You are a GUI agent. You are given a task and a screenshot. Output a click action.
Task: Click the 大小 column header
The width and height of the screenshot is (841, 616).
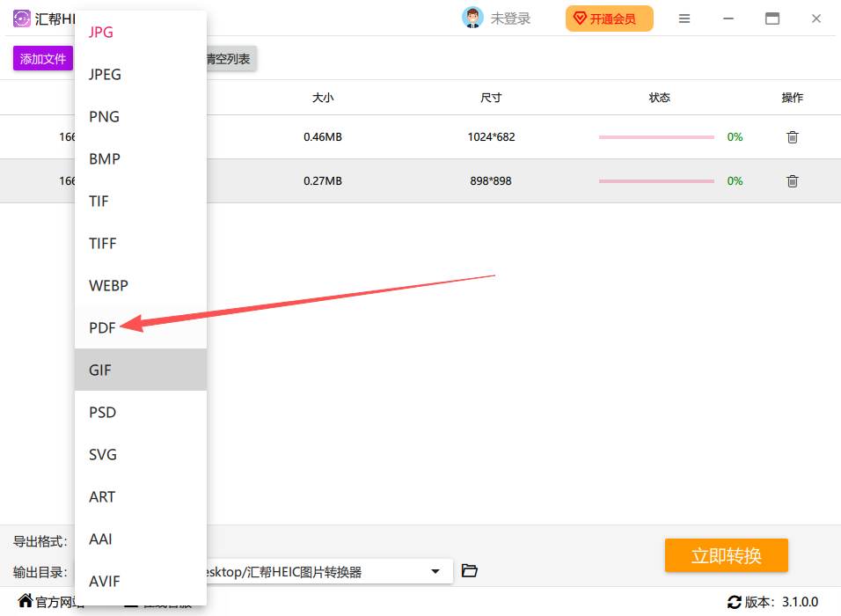click(323, 98)
